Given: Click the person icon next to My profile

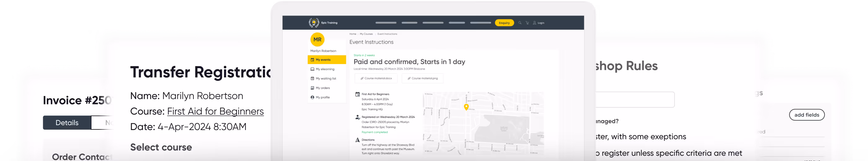Looking at the screenshot, I should tap(312, 97).
